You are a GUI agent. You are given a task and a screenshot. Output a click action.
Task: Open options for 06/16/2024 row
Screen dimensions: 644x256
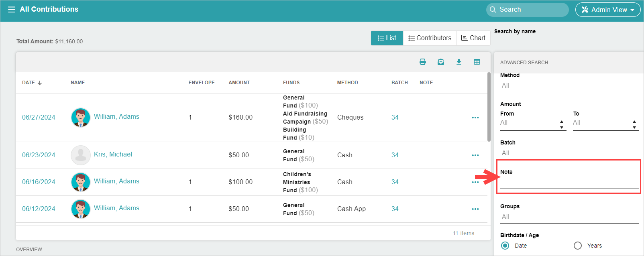[x=475, y=182]
